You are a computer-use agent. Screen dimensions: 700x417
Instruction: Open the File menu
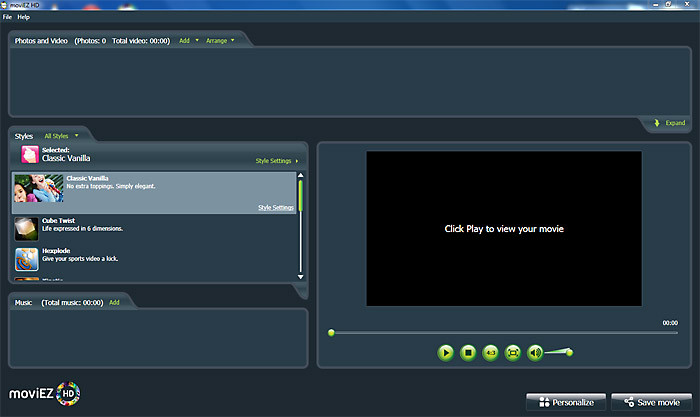tap(7, 17)
